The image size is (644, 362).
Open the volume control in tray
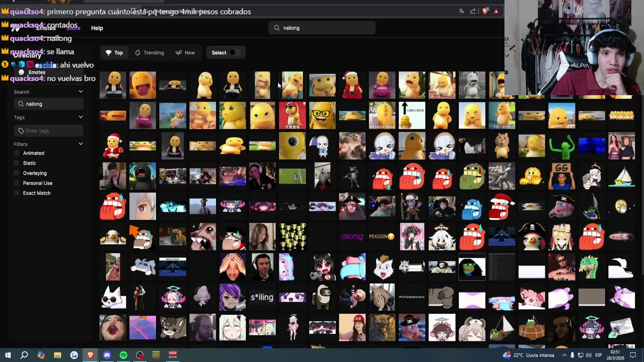point(589,355)
